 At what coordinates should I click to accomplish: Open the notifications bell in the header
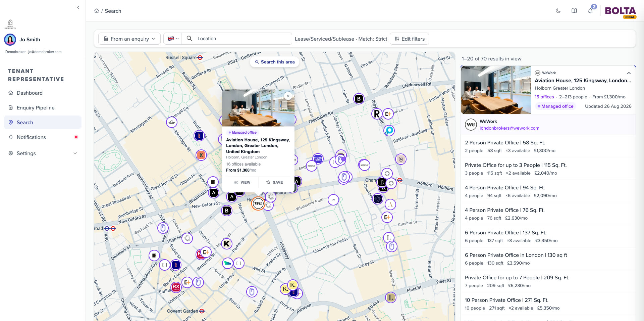point(590,11)
